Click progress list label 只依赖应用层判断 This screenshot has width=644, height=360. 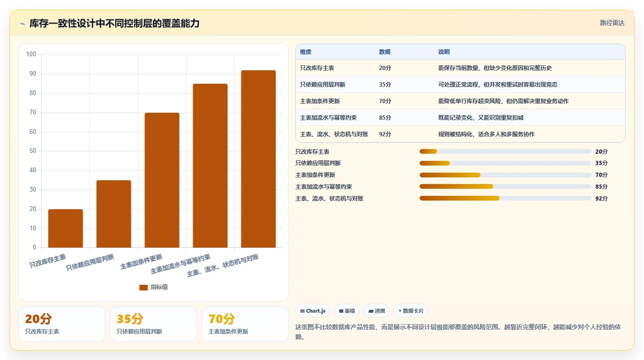318,163
